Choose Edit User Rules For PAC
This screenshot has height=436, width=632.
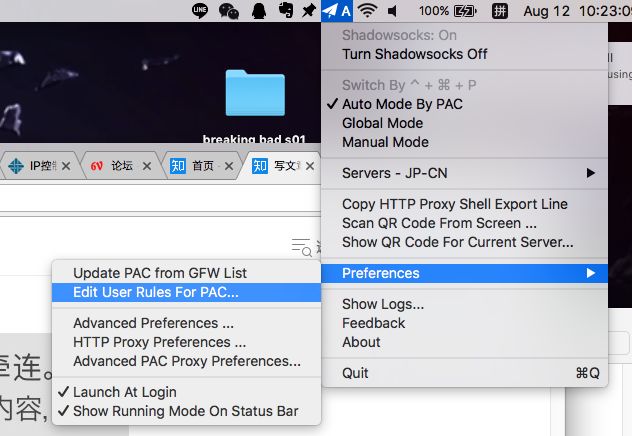pyautogui.click(x=186, y=292)
